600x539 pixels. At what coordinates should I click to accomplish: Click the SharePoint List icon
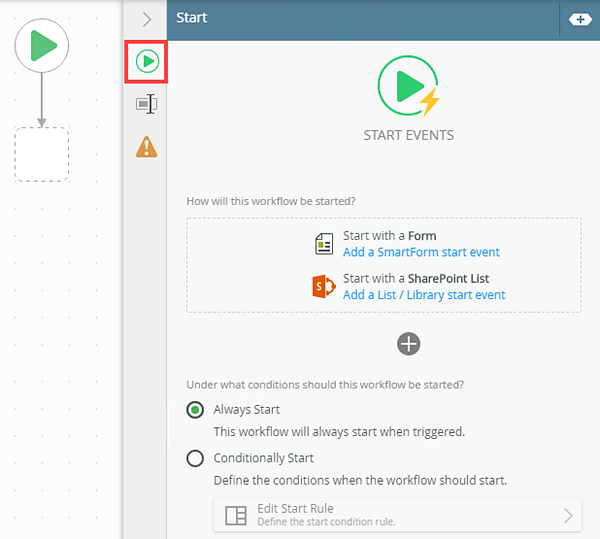pos(324,286)
